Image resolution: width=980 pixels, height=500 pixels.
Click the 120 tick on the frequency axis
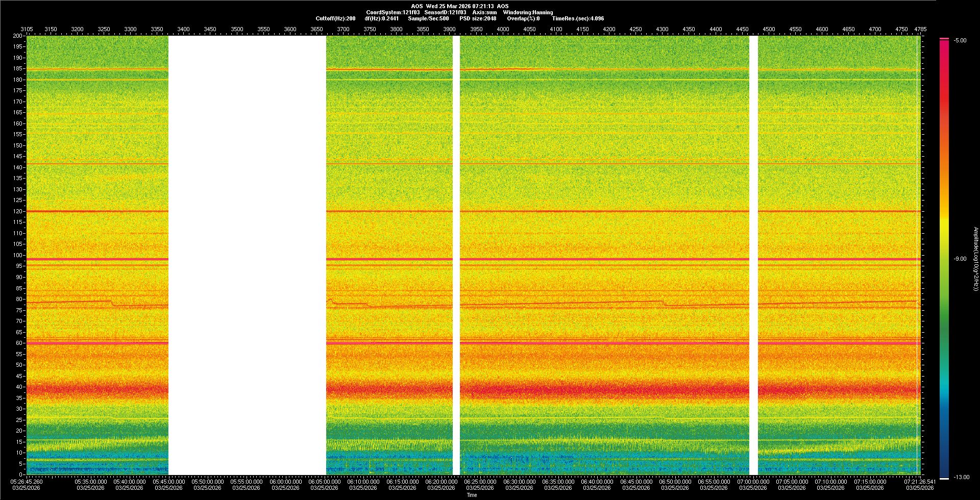(x=18, y=211)
